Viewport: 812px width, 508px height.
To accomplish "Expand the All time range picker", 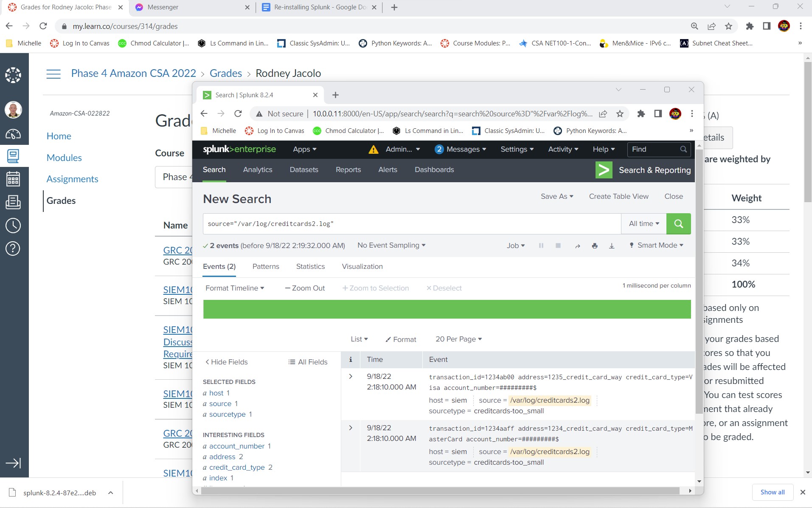I will (x=643, y=223).
